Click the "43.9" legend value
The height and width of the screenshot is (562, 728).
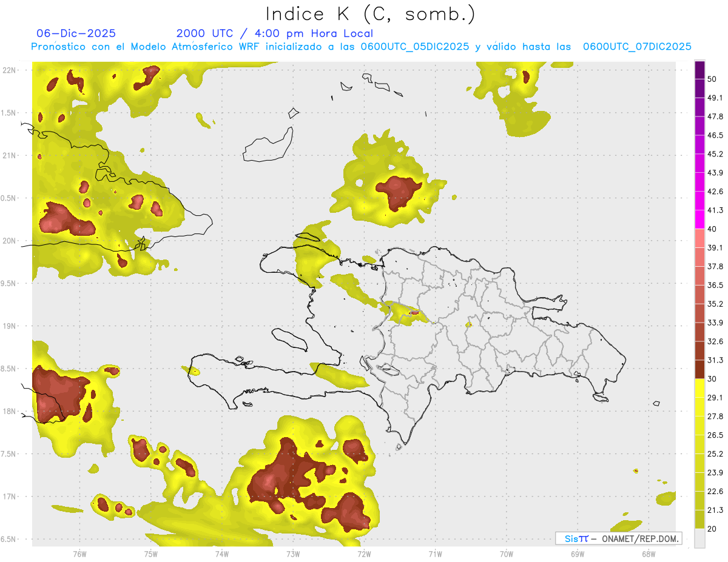(x=715, y=173)
